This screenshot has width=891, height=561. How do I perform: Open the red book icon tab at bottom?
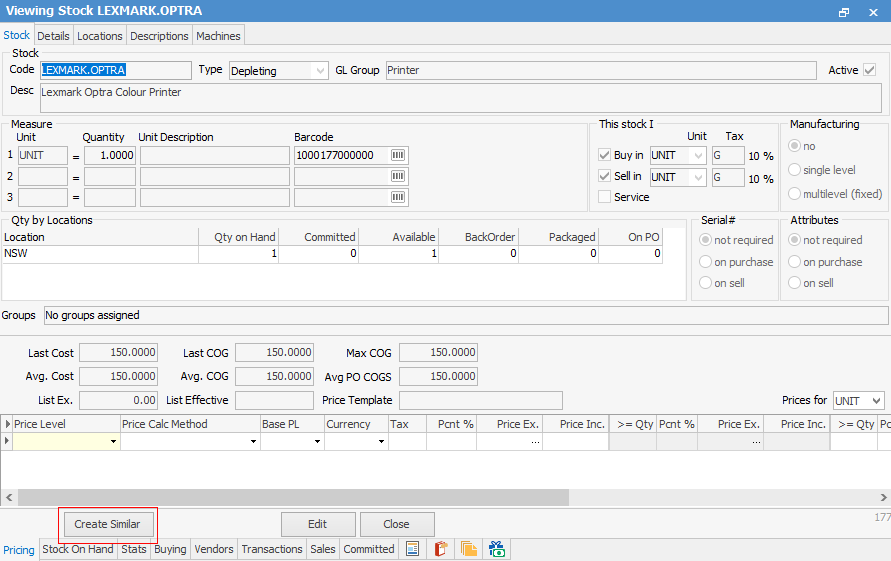[x=440, y=549]
